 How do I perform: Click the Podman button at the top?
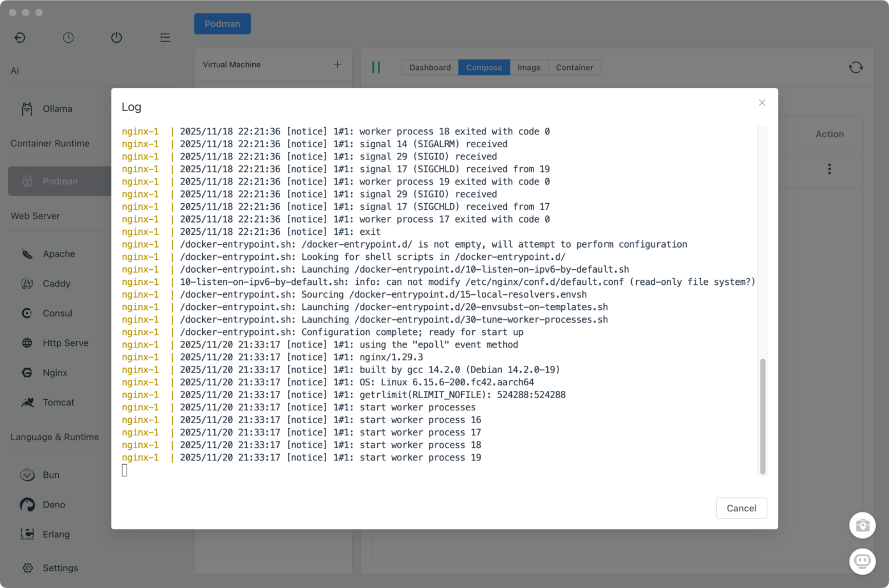[222, 24]
